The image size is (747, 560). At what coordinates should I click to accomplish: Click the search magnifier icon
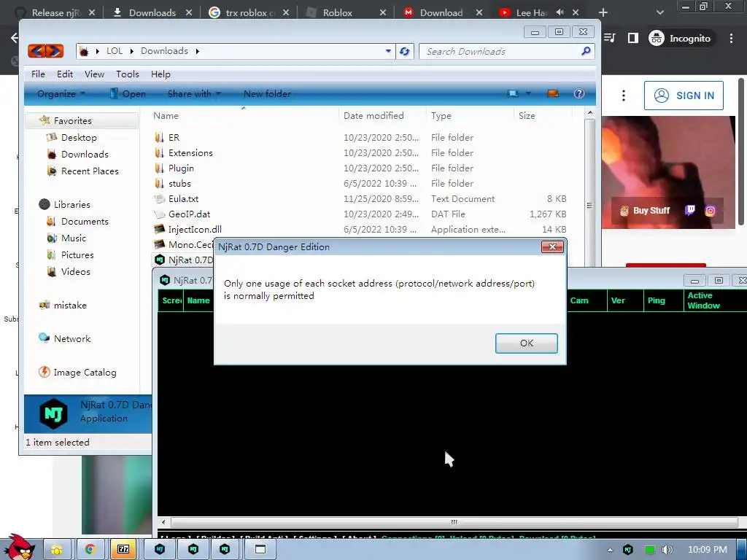point(586,51)
